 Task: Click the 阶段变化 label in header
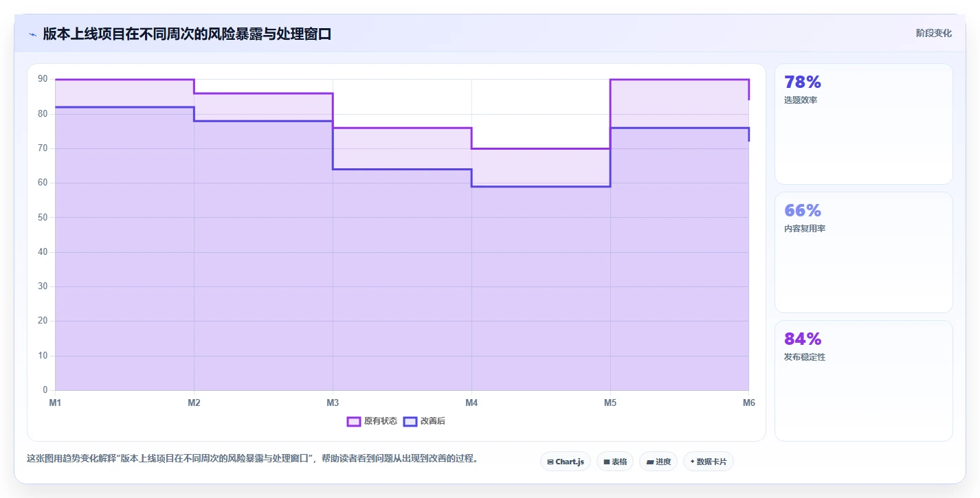click(934, 33)
